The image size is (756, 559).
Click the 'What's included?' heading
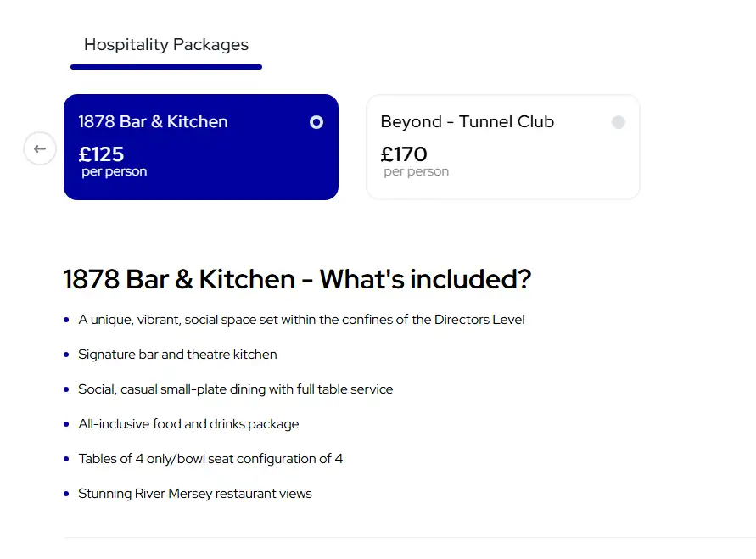tap(297, 279)
